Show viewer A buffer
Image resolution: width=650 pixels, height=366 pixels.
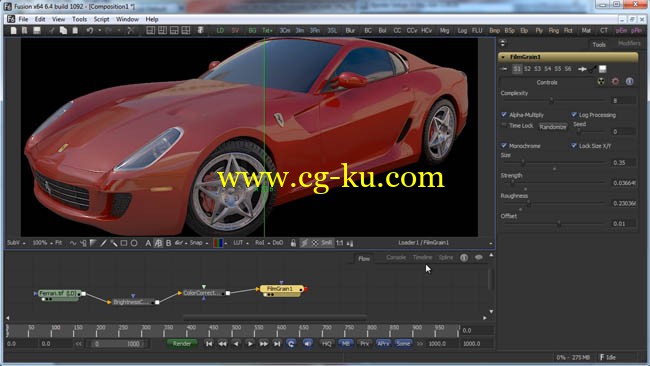(148, 243)
